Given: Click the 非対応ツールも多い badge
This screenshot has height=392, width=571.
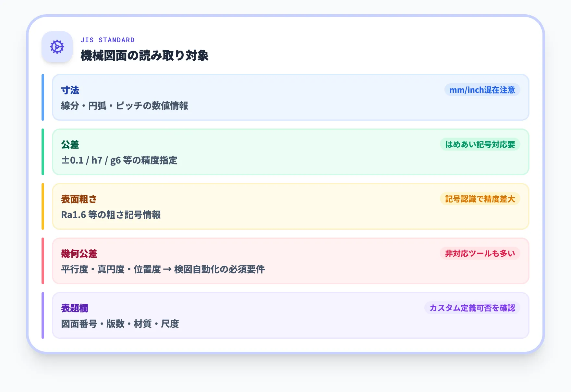Looking at the screenshot, I should (479, 254).
